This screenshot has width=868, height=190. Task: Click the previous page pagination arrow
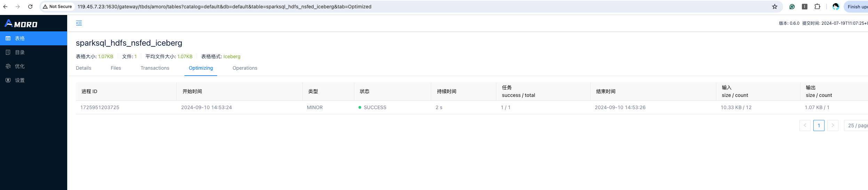coord(805,126)
